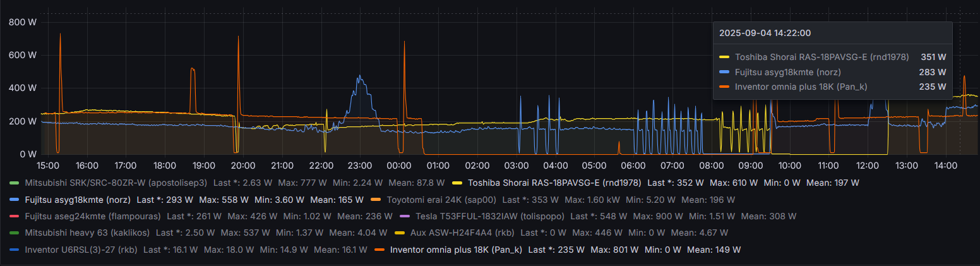Click the 0 W y-axis label
980x266 pixels.
[x=29, y=154]
